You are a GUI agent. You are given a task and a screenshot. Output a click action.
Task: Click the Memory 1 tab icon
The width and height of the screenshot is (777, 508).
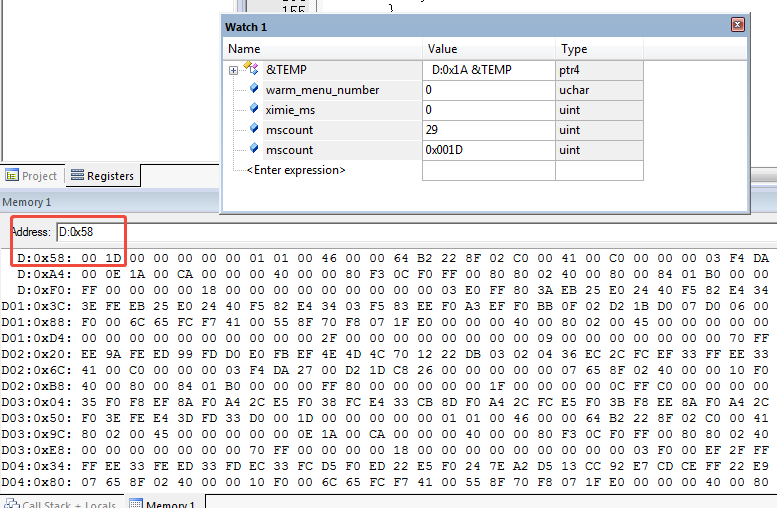(x=135, y=504)
